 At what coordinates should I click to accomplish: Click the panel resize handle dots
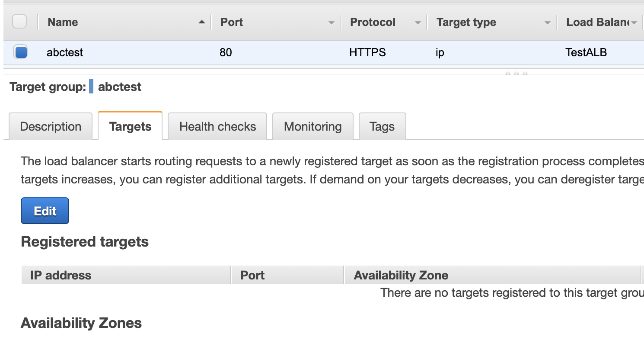516,74
